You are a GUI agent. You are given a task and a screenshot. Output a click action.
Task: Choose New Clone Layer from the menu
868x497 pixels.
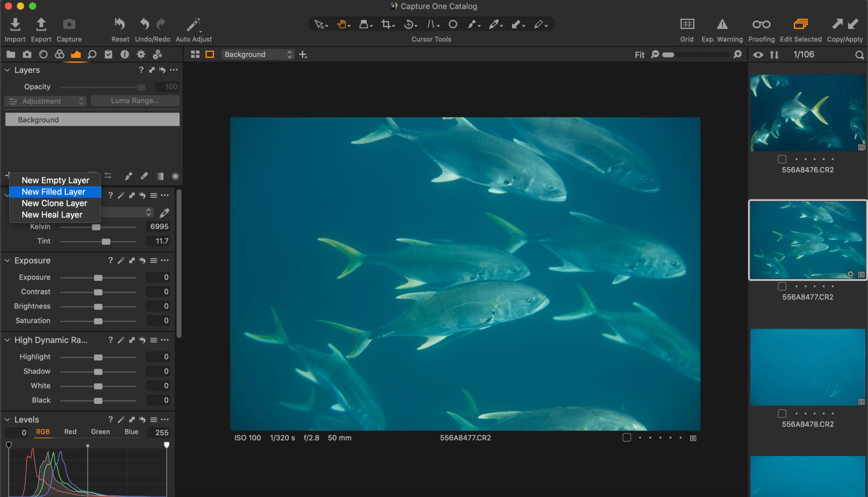point(54,203)
